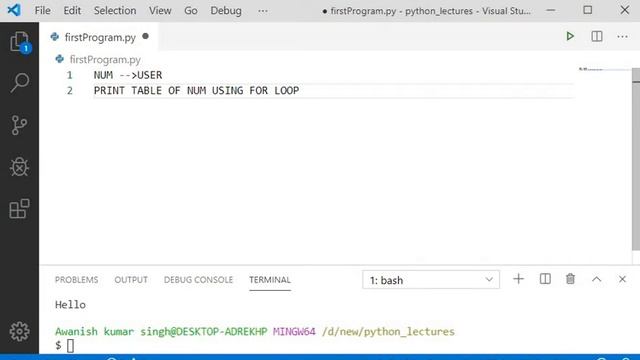The image size is (640, 360).
Task: Open the Selection menu
Action: (115, 11)
